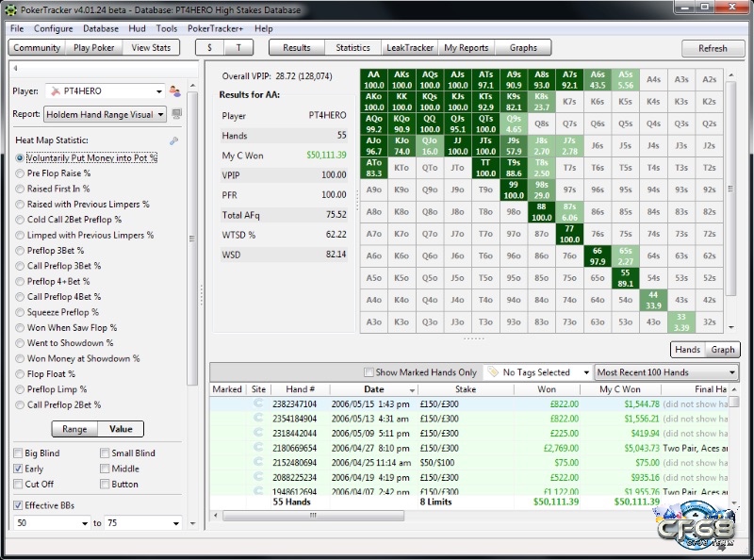Click the PokerTracker app icon in title bar

[10, 9]
